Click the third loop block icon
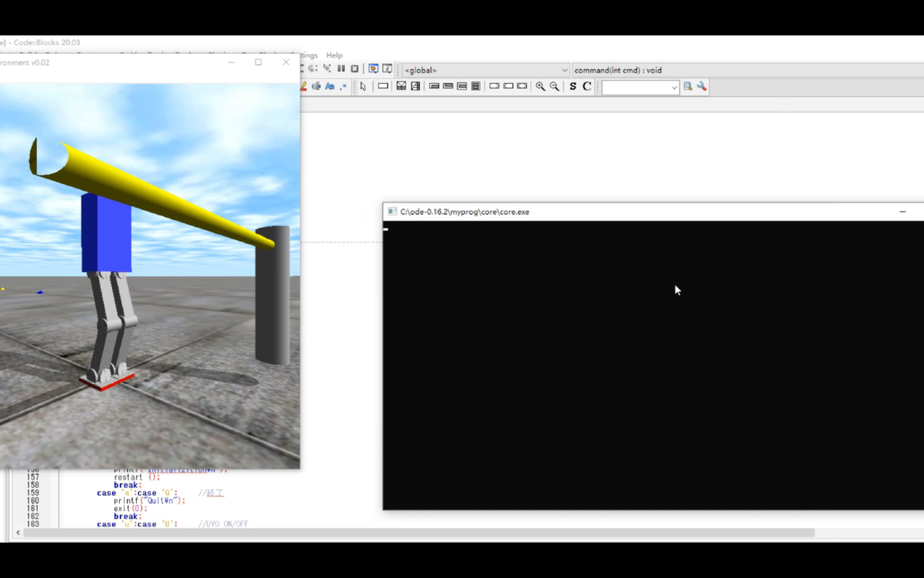Image resolution: width=924 pixels, height=578 pixels. 462,86
